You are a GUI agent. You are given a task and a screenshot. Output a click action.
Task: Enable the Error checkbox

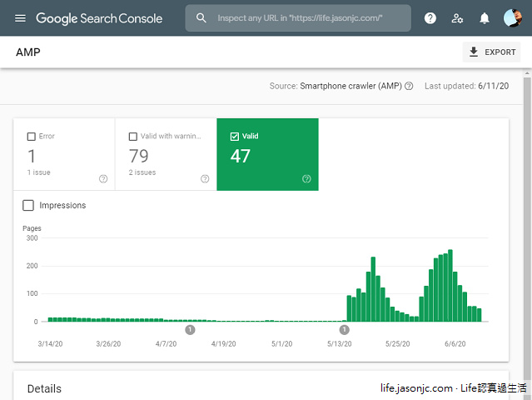(x=32, y=137)
